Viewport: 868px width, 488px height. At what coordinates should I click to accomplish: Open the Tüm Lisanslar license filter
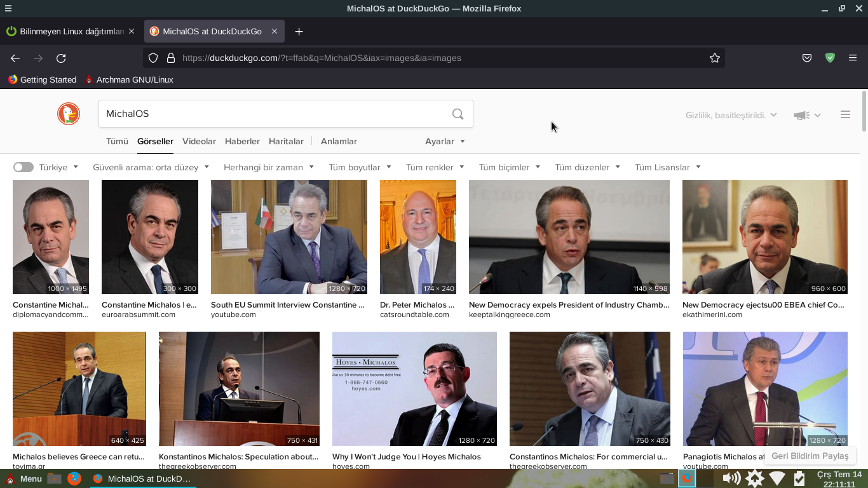(x=668, y=167)
